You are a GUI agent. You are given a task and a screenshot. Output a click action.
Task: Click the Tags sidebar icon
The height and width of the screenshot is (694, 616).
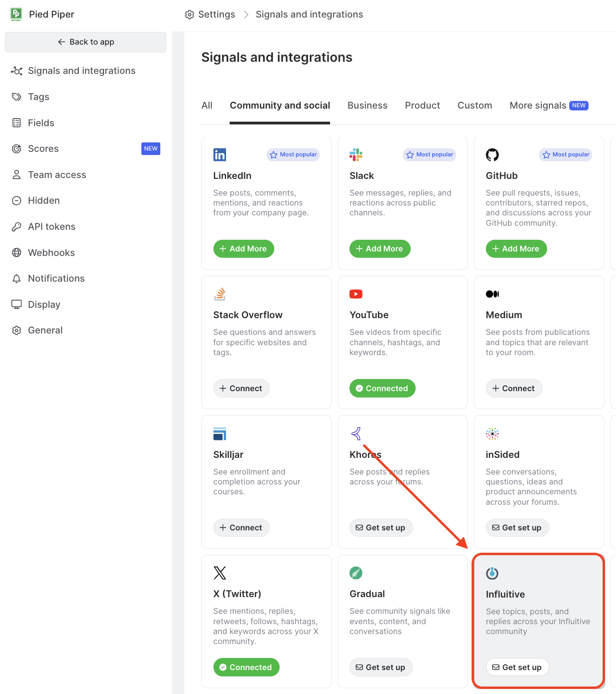pyautogui.click(x=17, y=97)
